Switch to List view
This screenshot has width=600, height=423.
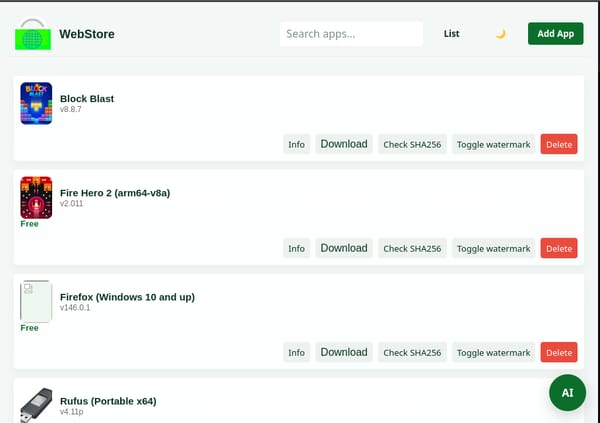tap(451, 34)
